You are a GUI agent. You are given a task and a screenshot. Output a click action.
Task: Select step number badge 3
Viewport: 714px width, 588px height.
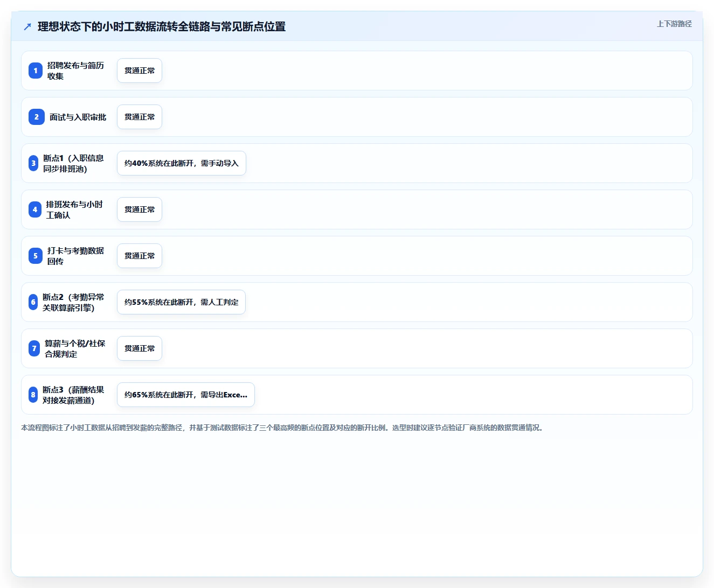[33, 163]
